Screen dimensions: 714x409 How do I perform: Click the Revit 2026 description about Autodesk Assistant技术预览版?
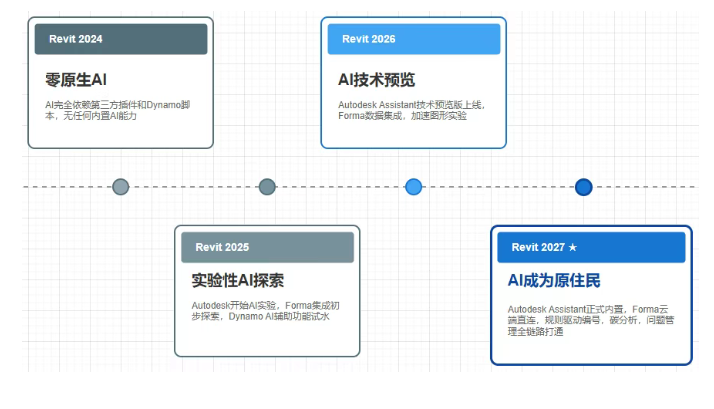click(412, 110)
